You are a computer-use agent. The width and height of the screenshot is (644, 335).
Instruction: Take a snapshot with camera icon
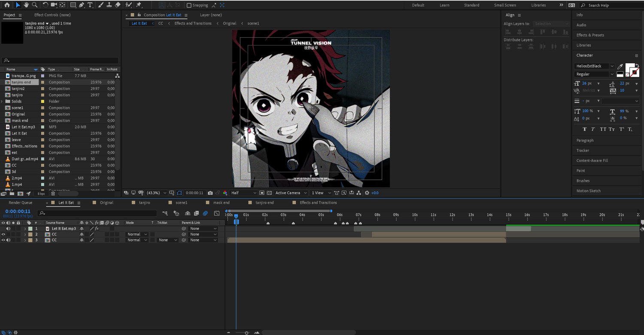point(210,193)
